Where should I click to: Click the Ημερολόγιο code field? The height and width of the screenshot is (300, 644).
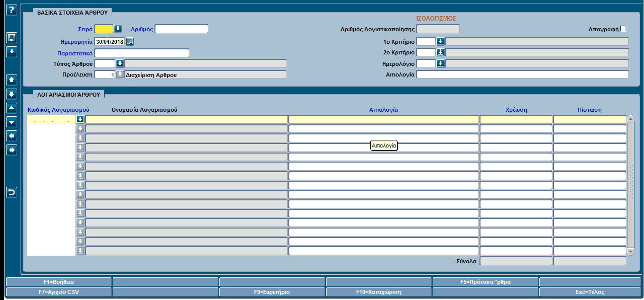click(x=426, y=63)
